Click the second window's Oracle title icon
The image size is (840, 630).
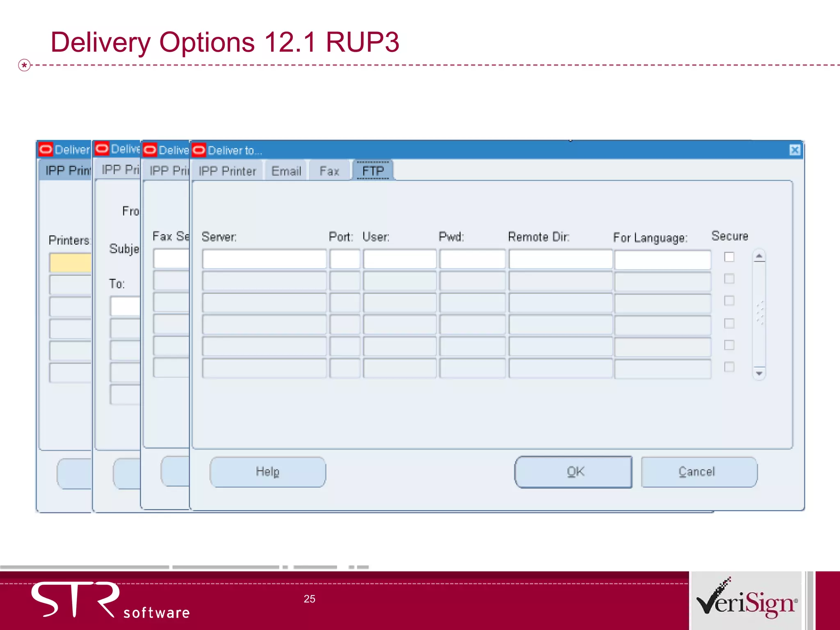[x=102, y=148]
